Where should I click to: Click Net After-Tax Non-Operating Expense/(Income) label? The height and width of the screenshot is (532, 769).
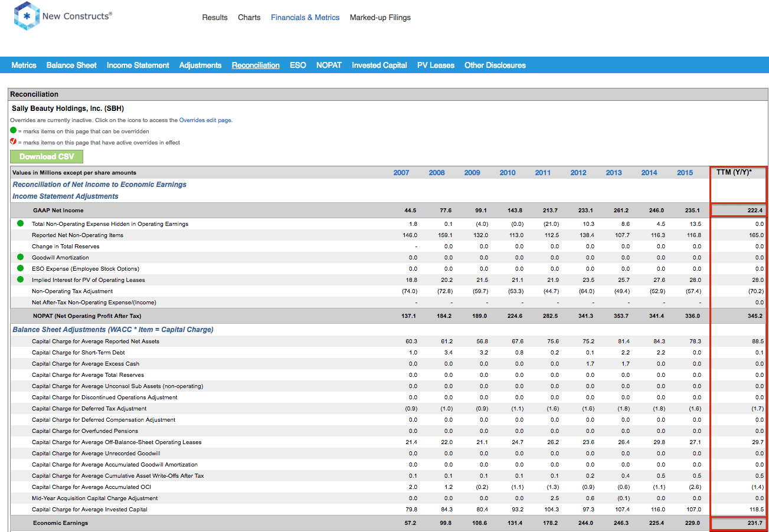click(94, 303)
